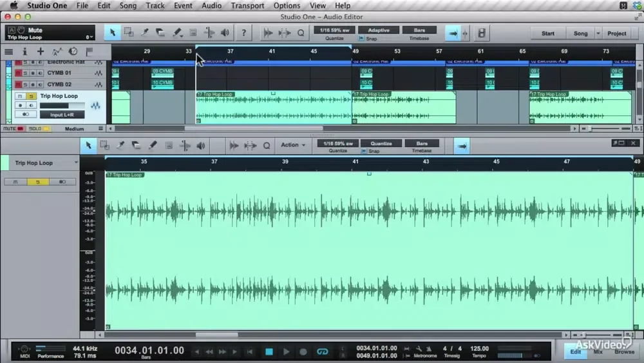Open the Track menu

[155, 5]
